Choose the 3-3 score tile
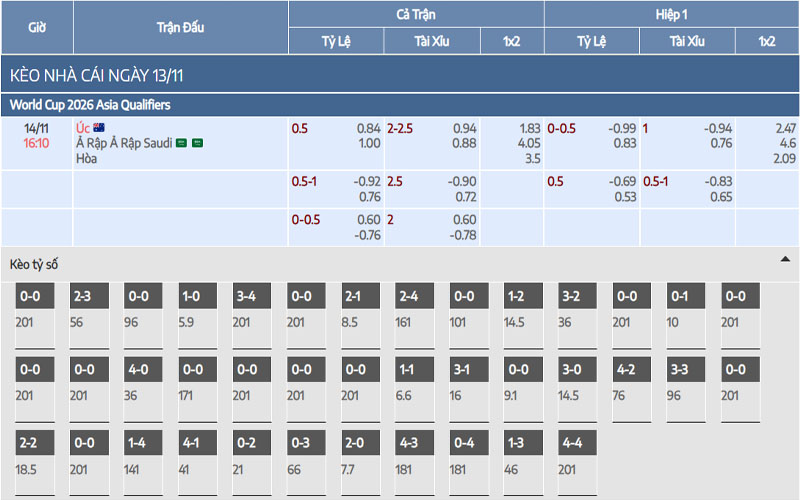 (678, 369)
